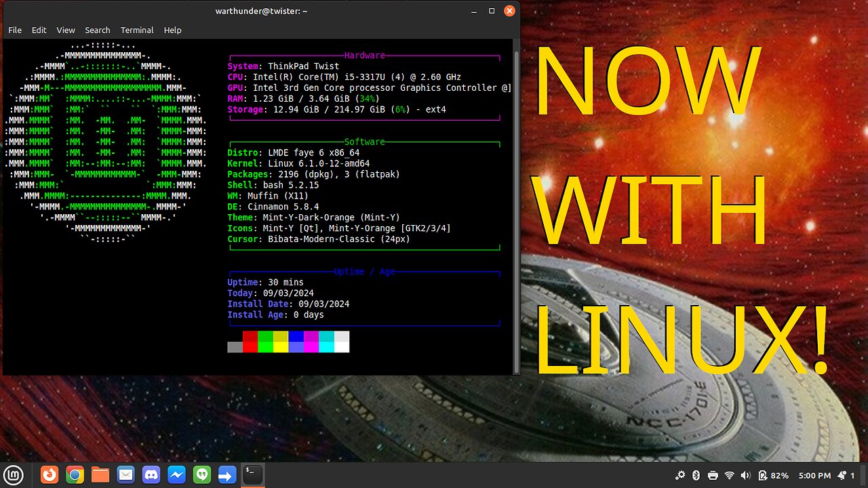Click the Packages 2196 (dpkg) line
The image size is (868, 488).
tap(313, 174)
